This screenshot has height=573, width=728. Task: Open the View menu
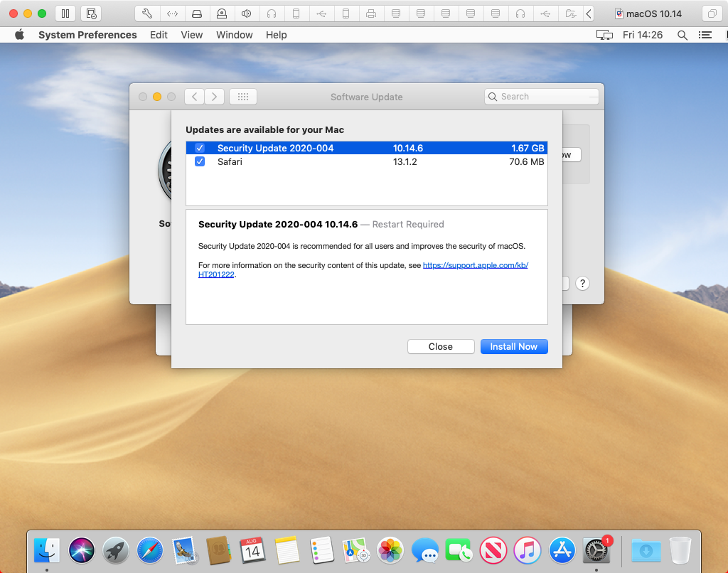191,34
